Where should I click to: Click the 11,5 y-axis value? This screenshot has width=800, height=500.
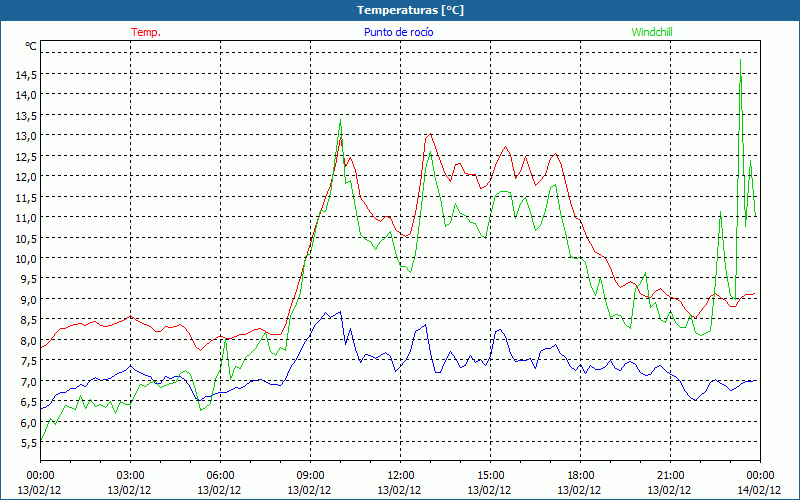point(26,197)
